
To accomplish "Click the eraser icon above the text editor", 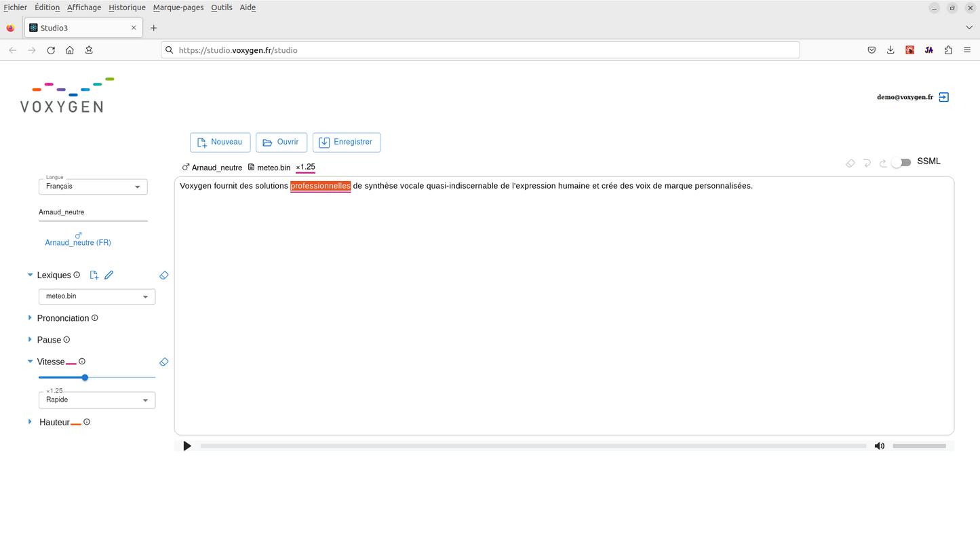I will tap(850, 163).
